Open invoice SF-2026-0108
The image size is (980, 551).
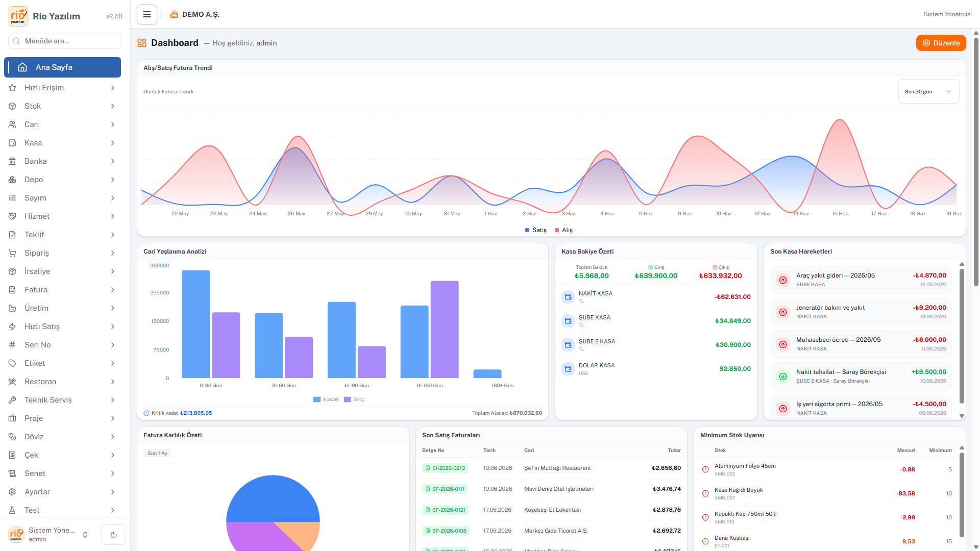click(x=445, y=531)
